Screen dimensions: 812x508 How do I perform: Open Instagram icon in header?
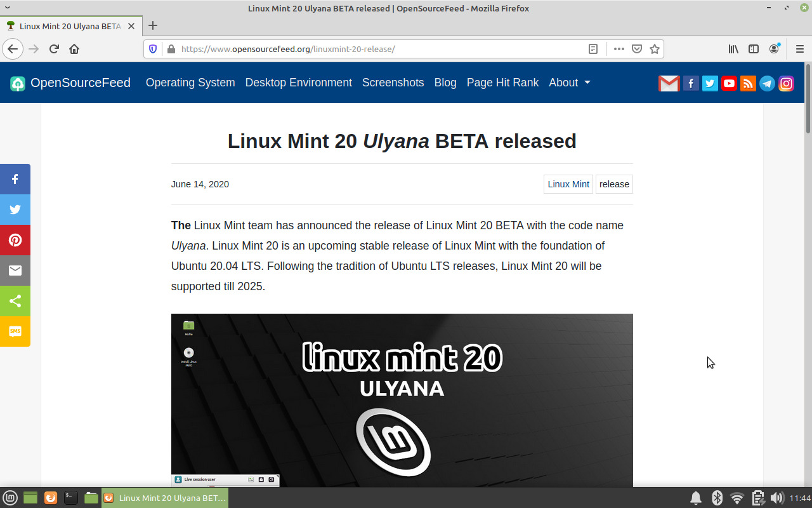coord(786,83)
